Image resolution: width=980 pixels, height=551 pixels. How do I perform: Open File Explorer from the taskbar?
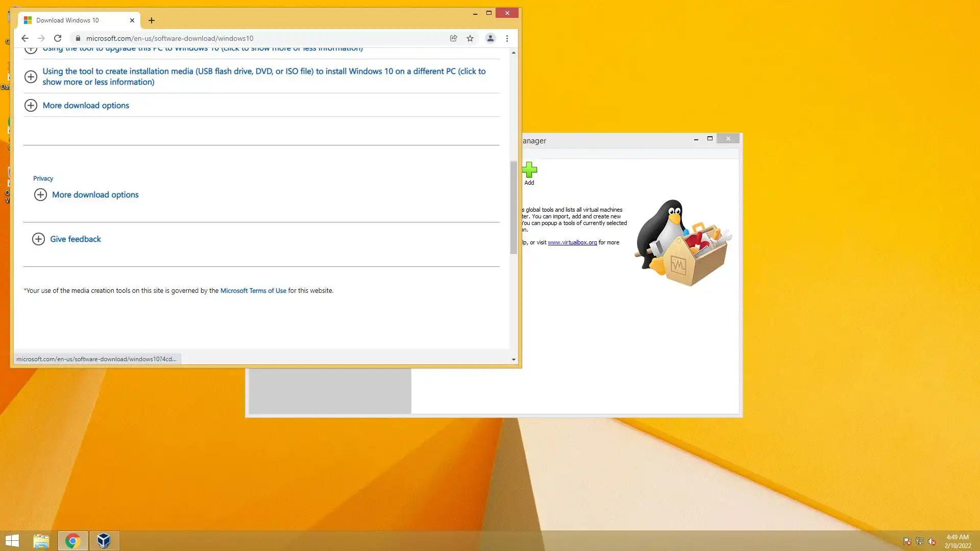coord(41,540)
